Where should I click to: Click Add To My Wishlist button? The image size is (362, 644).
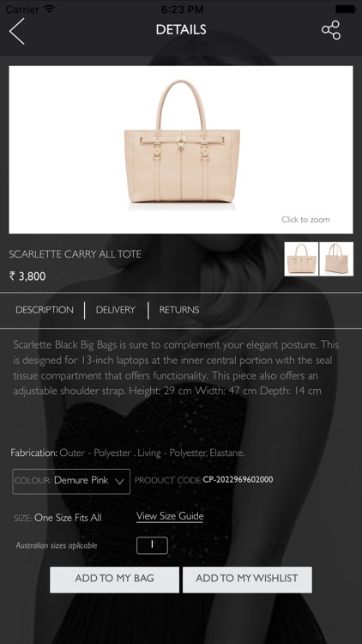click(247, 580)
